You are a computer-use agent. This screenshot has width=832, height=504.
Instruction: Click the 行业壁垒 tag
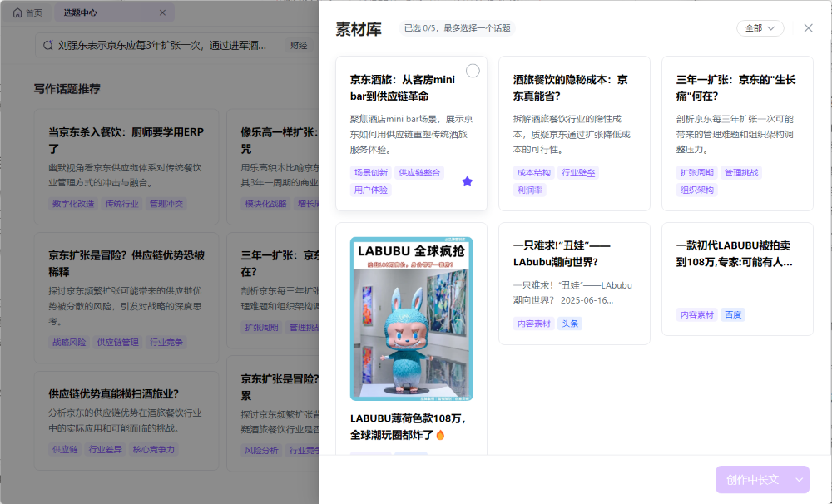click(578, 172)
